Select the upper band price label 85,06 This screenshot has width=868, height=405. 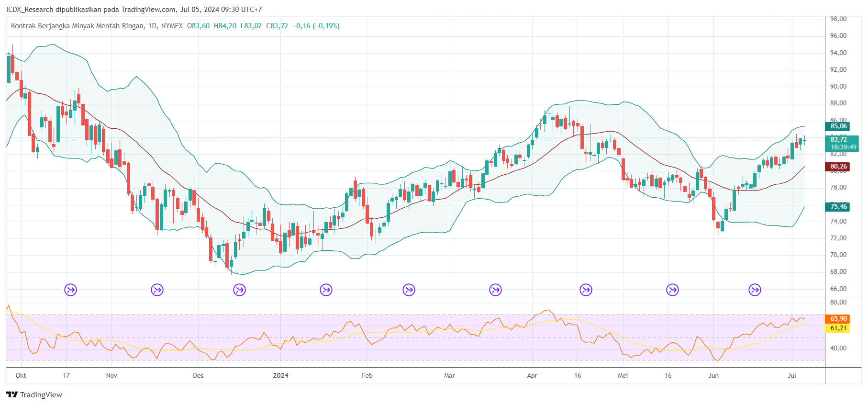[838, 126]
